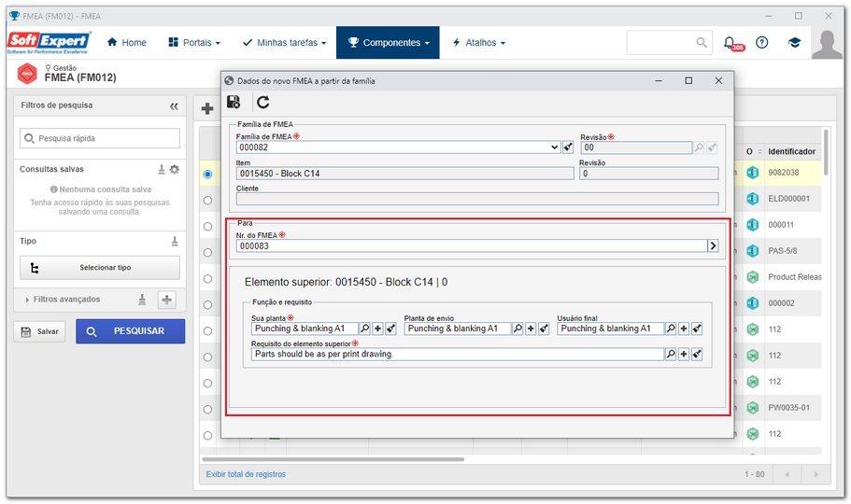This screenshot has height=504, width=851.
Task: Clear Requisito do elemento superior field
Action: point(698,355)
